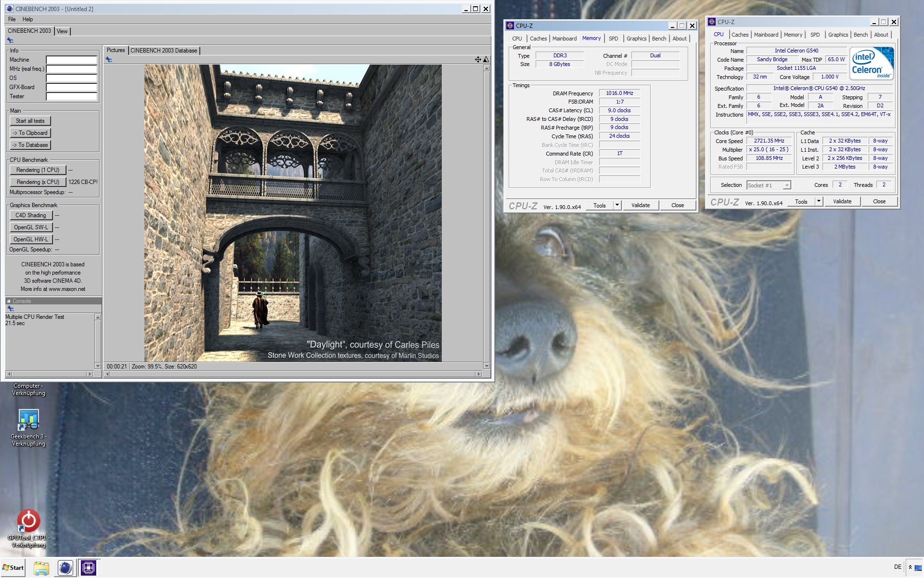Run OpenGL HW-L benchmark
The image size is (924, 578).
pyautogui.click(x=31, y=239)
